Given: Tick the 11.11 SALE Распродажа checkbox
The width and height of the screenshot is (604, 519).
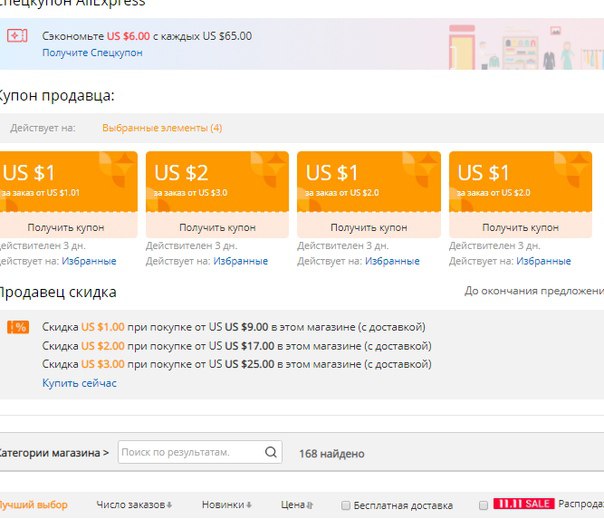Looking at the screenshot, I should [x=483, y=505].
